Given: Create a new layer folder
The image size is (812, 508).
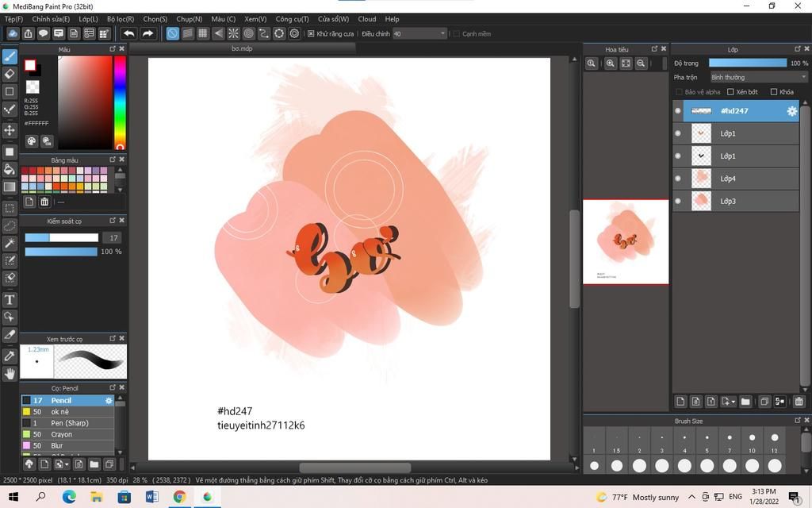Looking at the screenshot, I should click(x=745, y=401).
